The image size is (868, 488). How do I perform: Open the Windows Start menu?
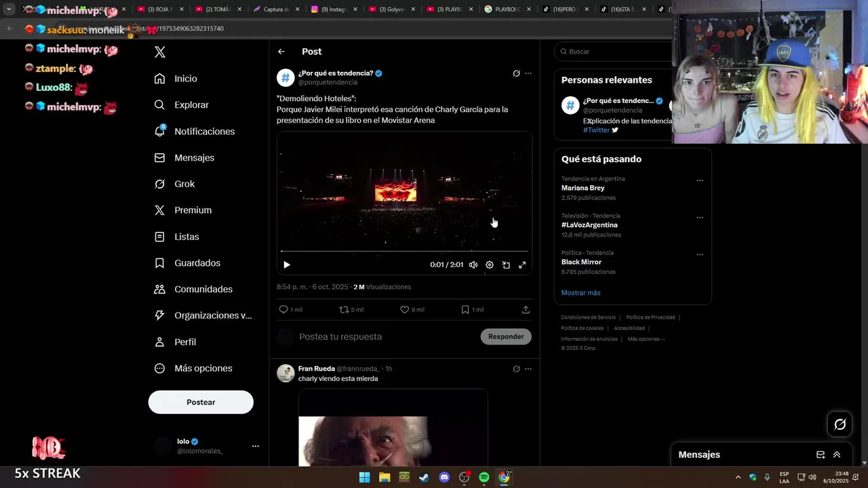tap(365, 477)
